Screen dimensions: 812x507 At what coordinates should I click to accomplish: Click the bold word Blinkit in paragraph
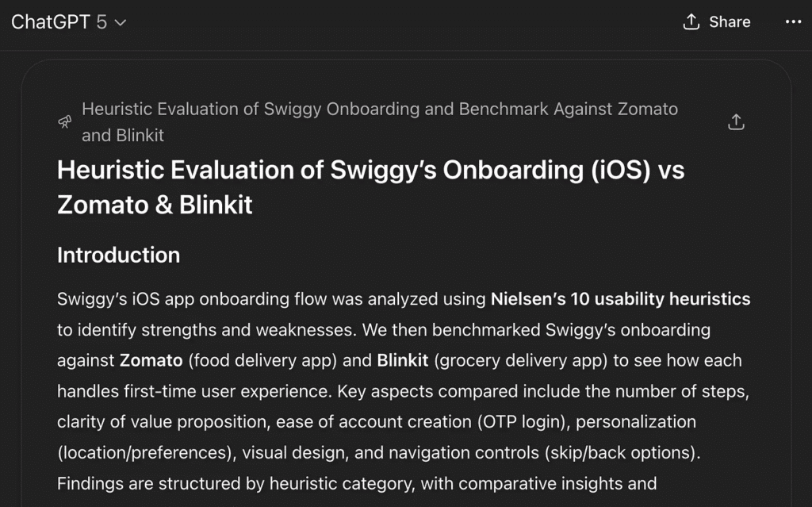403,360
